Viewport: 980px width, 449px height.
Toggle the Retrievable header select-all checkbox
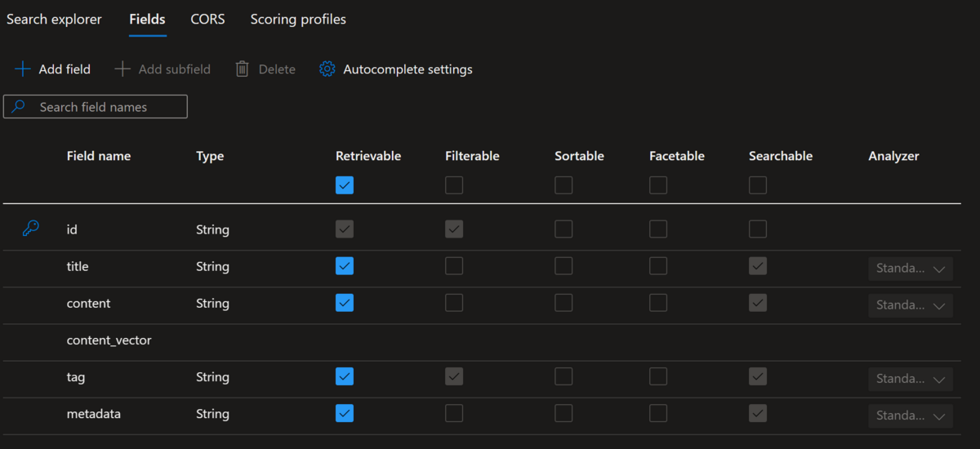pos(345,185)
